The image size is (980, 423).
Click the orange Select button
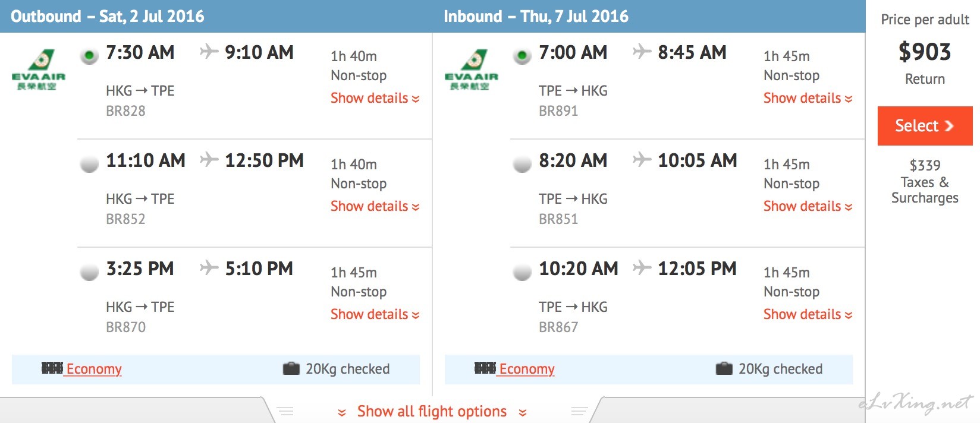(x=925, y=126)
